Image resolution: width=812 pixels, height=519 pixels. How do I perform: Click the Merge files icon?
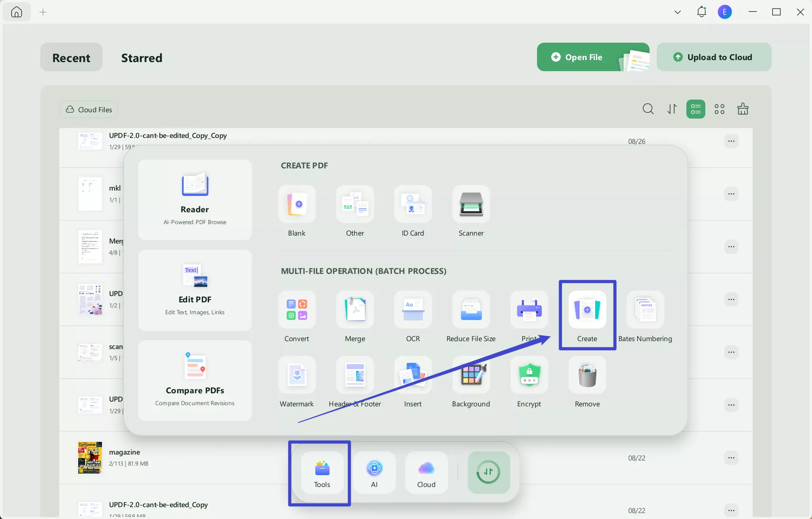pos(355,310)
